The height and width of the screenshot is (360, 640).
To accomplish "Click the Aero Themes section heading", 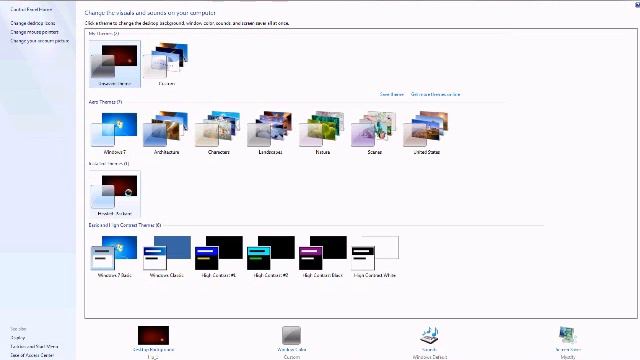I will [105, 102].
